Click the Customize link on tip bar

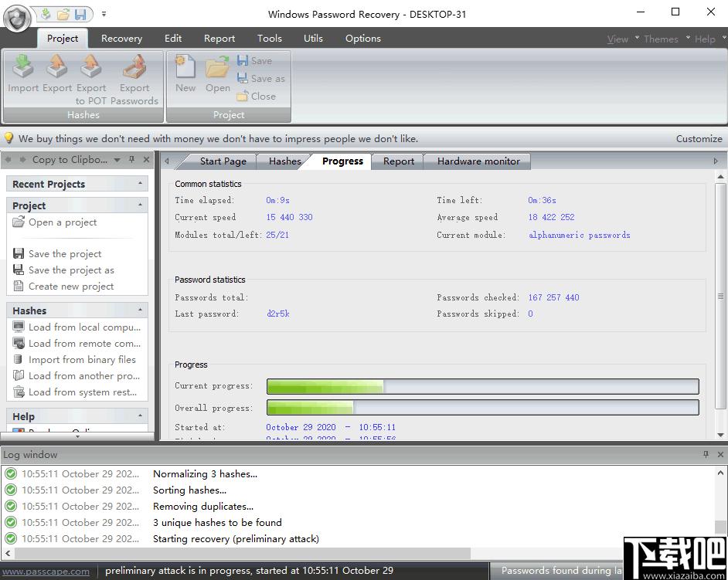pyautogui.click(x=699, y=139)
